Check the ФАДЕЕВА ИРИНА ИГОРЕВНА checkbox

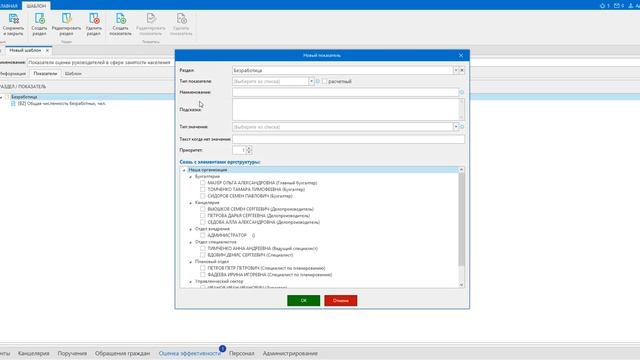(202, 275)
